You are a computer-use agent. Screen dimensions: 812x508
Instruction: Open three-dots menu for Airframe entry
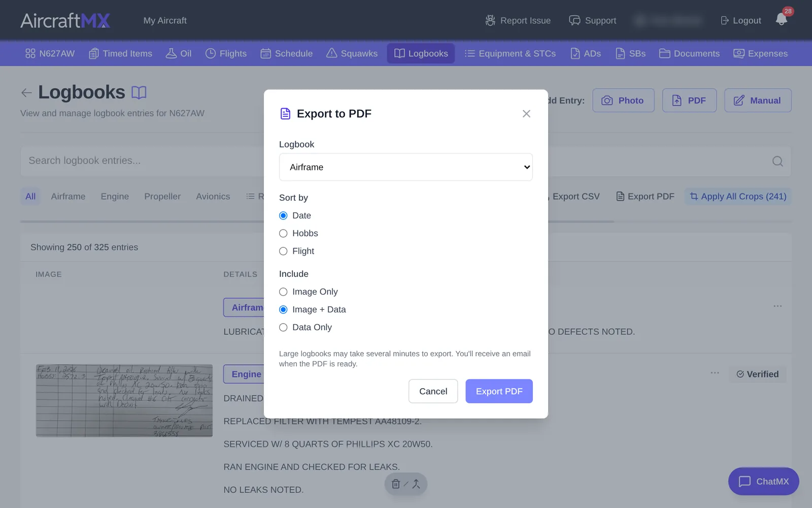click(x=777, y=306)
